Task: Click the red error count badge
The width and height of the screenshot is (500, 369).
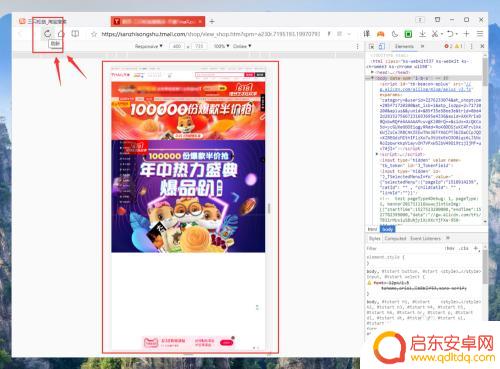Action: click(448, 46)
